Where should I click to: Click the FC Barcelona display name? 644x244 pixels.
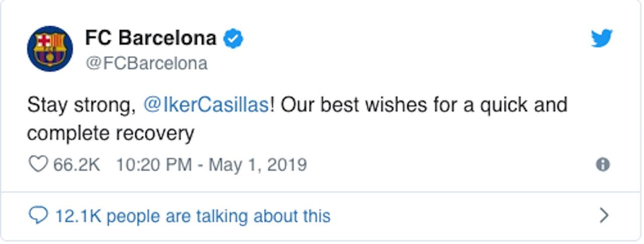pos(151,38)
